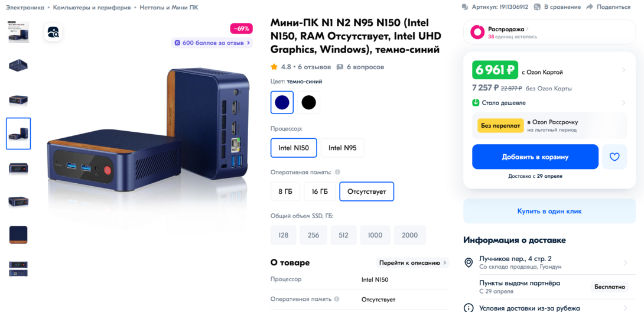Click the info icon for Условия доставки
This screenshot has height=312, width=644.
point(469,308)
